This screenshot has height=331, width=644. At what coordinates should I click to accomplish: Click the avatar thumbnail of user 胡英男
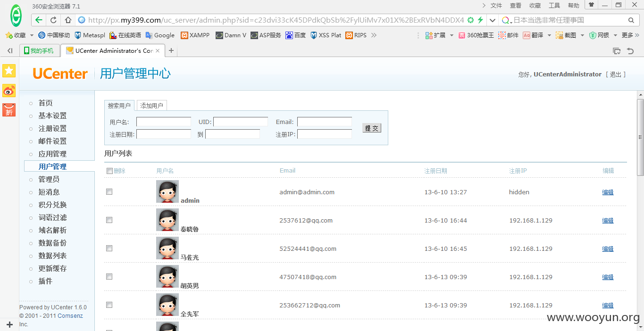[167, 276]
